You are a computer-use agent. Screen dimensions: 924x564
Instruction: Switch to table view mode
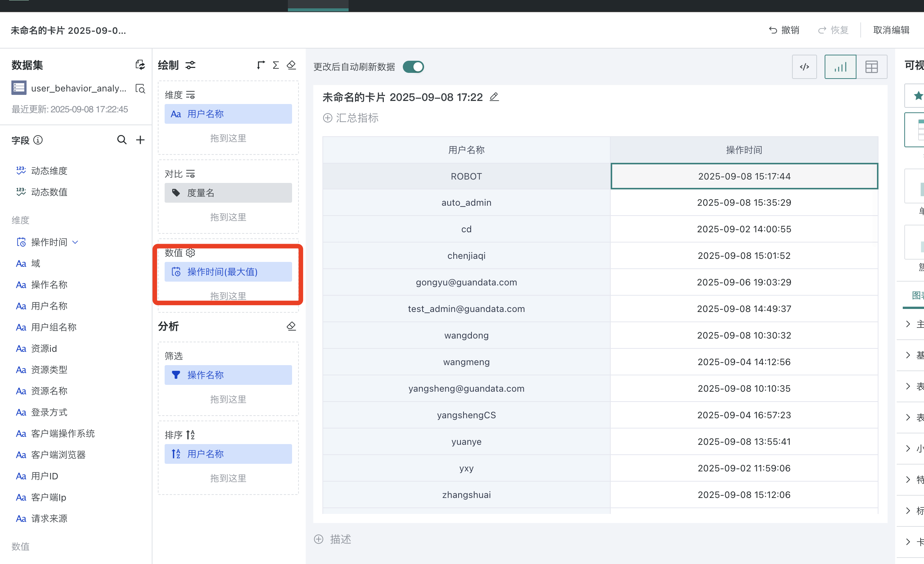(x=871, y=67)
